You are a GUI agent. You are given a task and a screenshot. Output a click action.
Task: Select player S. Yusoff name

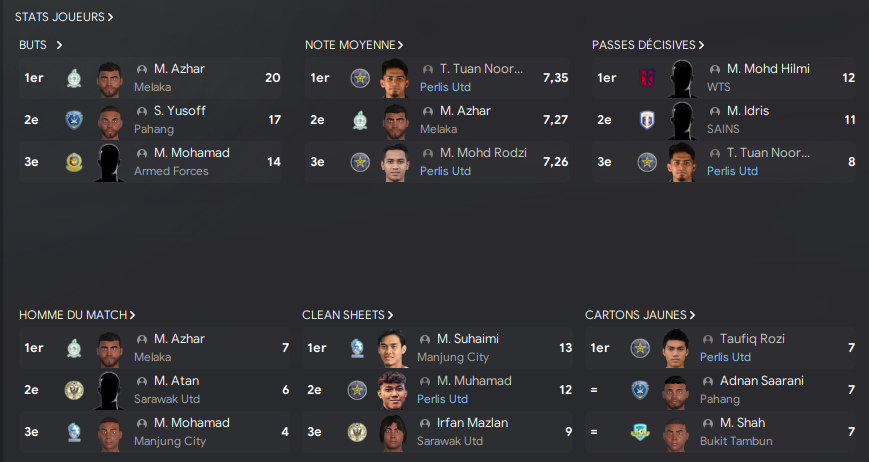point(180,111)
